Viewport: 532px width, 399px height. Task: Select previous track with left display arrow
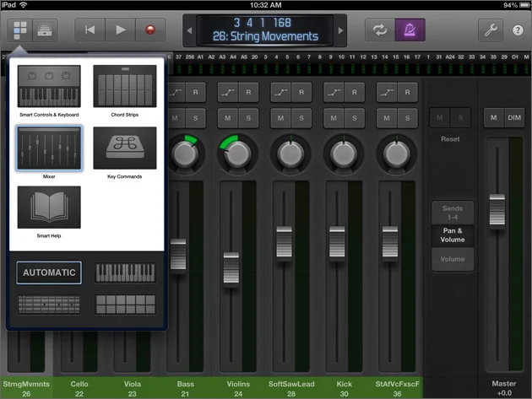tap(189, 30)
